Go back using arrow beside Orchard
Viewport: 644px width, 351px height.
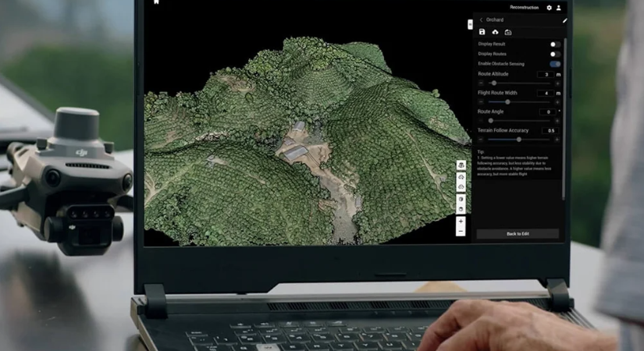[x=481, y=19]
